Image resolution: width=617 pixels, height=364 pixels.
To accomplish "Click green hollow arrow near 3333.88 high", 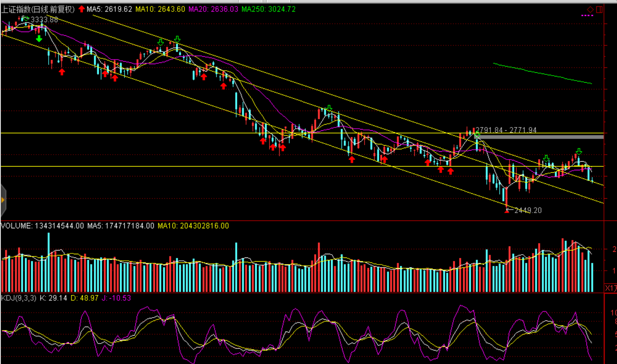I will (26, 19).
